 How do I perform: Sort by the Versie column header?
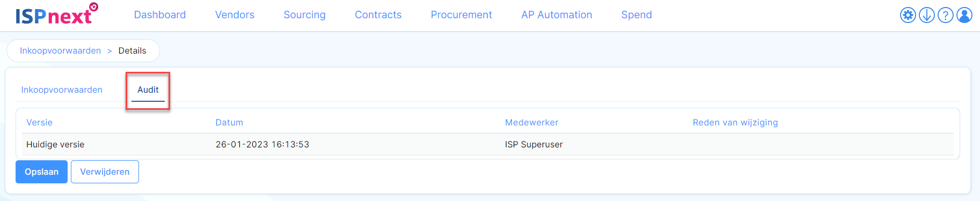pyautogui.click(x=39, y=122)
